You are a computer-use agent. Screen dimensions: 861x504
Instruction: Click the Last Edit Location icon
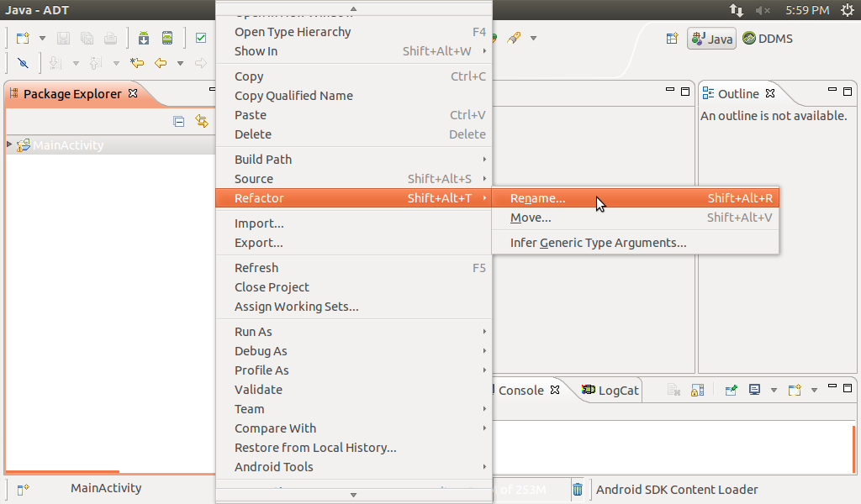137,63
